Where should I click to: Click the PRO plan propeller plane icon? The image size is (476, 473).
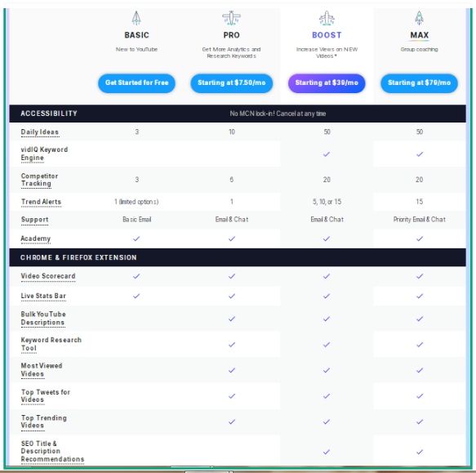click(x=231, y=18)
